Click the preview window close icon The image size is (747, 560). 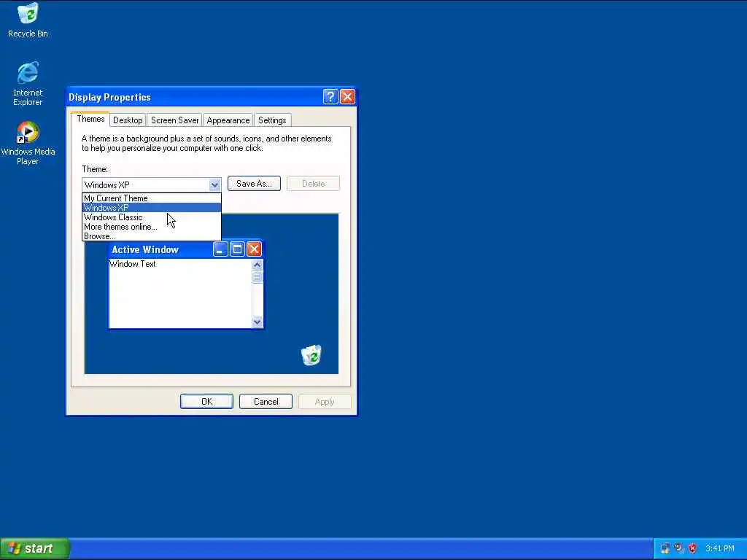pyautogui.click(x=254, y=249)
